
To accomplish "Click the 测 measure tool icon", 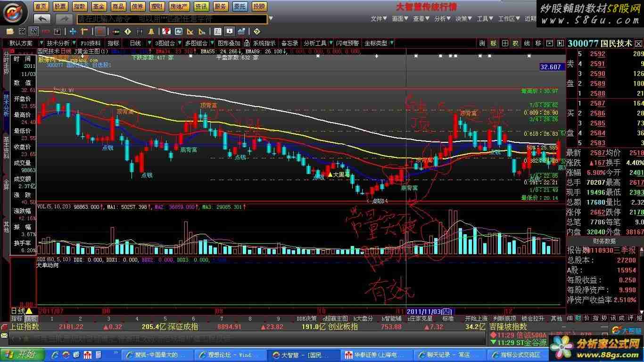I will click(482, 43).
